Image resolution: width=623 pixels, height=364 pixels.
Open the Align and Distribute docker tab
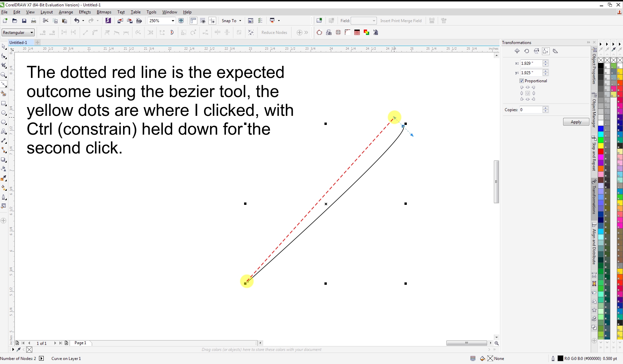pos(594,244)
